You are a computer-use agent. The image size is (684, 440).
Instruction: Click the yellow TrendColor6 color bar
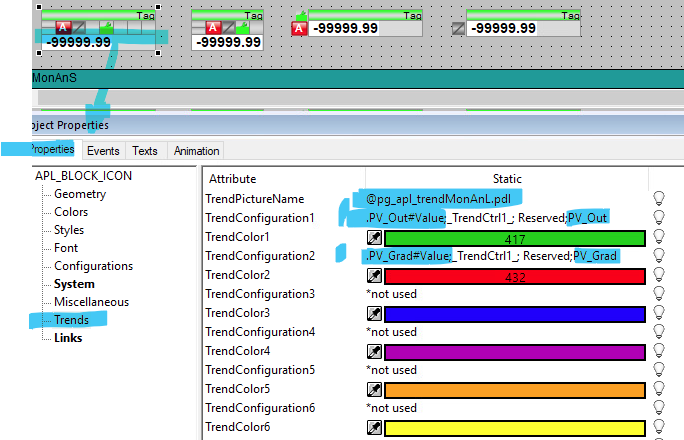click(515, 427)
